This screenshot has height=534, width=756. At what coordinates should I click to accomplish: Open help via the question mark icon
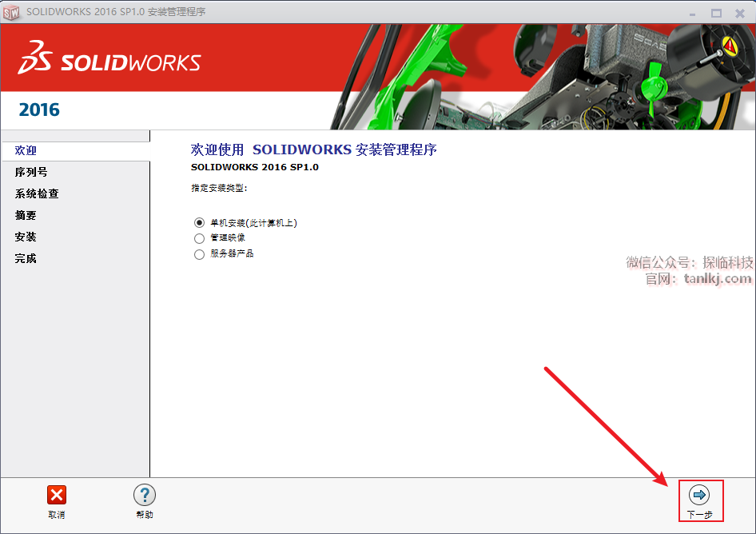[144, 495]
